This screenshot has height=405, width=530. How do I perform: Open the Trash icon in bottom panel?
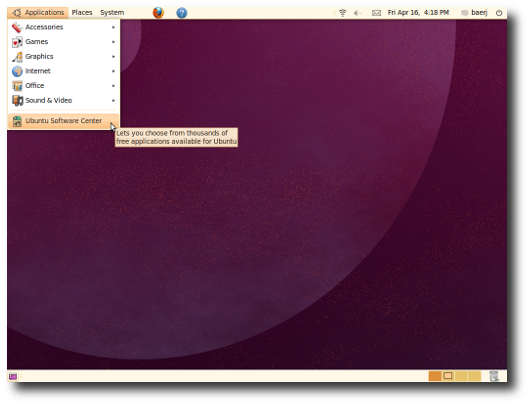(494, 376)
